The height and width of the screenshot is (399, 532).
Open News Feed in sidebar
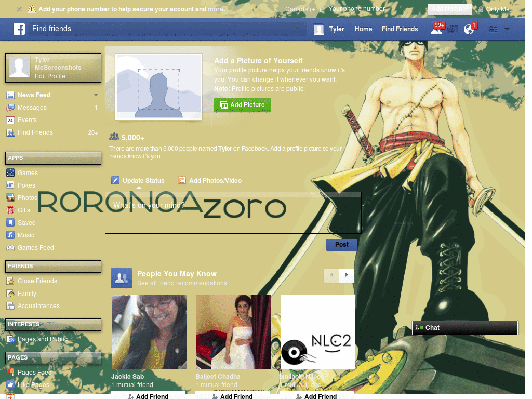34,95
